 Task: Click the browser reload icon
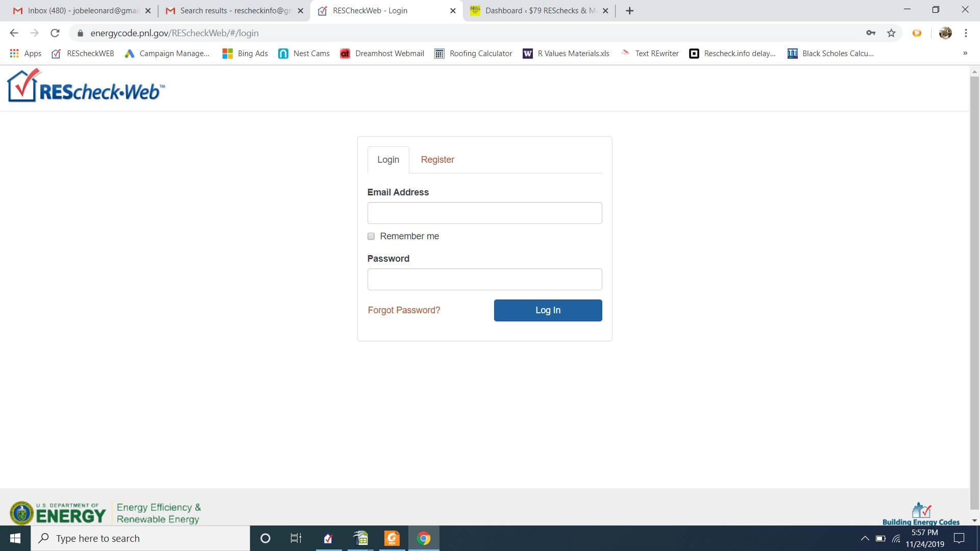coord(55,33)
